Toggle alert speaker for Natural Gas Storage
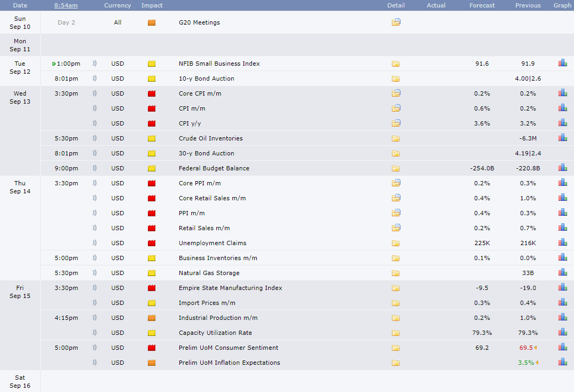 (95, 273)
